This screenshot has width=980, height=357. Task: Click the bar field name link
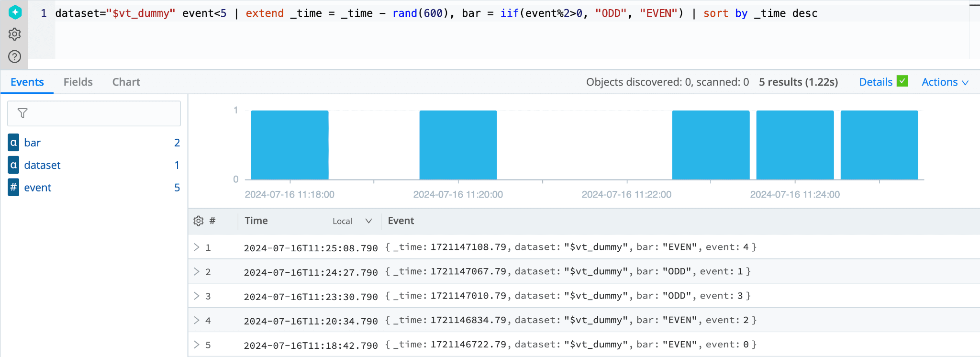click(32, 143)
